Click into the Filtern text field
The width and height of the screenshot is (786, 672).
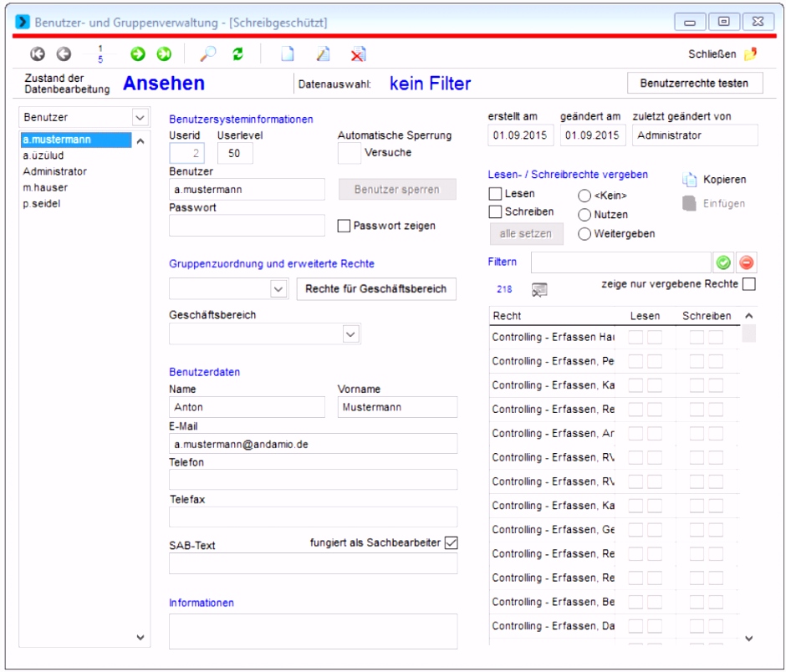tap(621, 262)
